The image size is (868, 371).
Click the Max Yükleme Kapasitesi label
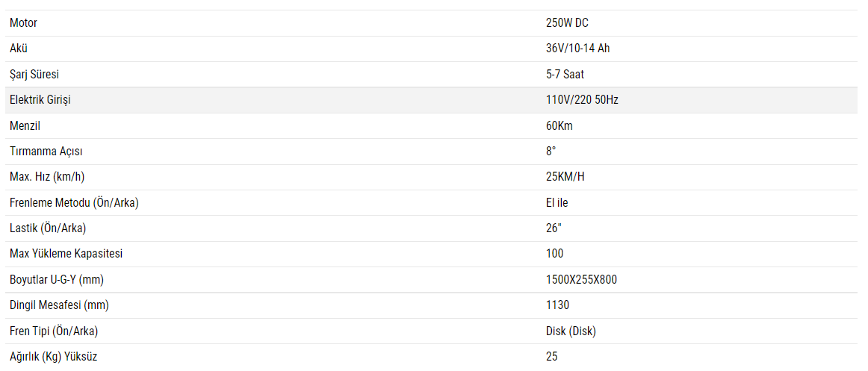click(66, 254)
